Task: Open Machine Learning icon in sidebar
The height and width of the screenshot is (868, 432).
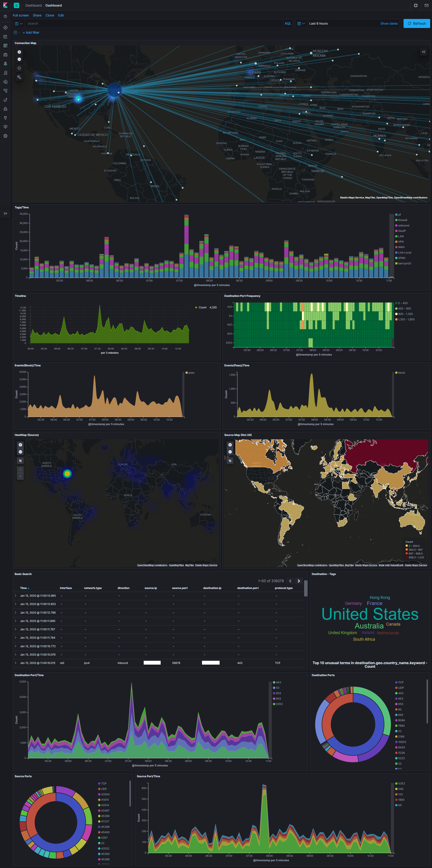Action: [x=5, y=73]
